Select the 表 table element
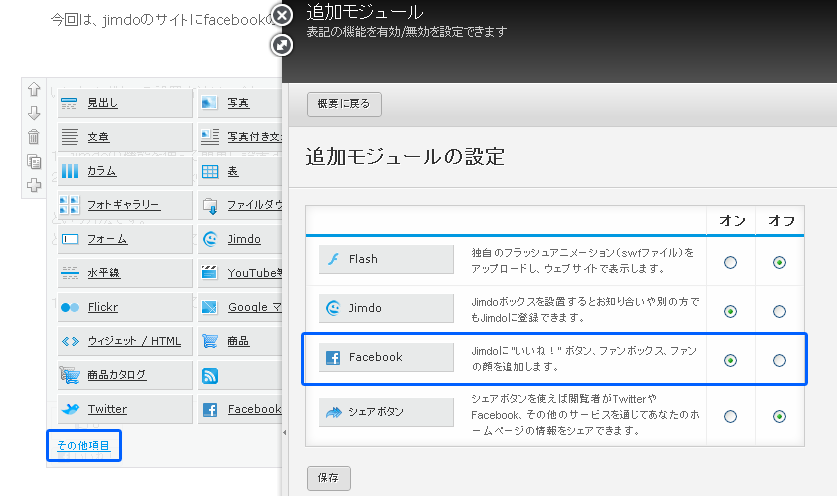The height and width of the screenshot is (496, 837). [x=240, y=171]
